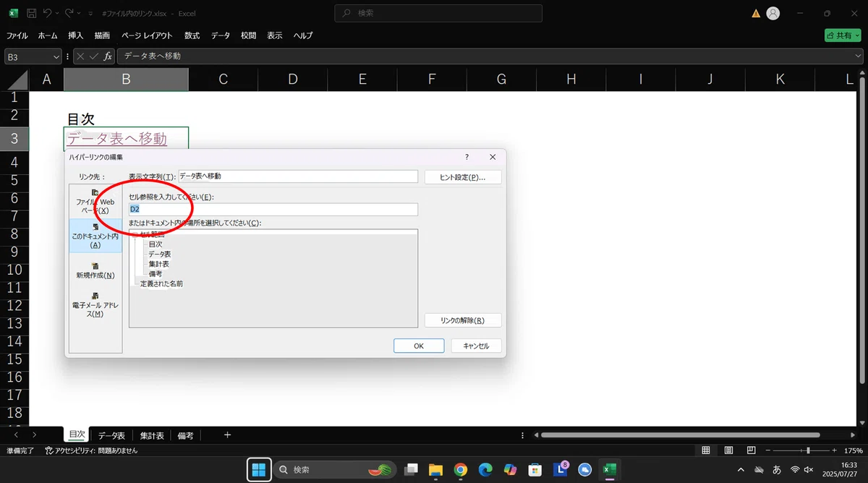Image resolution: width=868 pixels, height=483 pixels.
Task: Click the 表示文字列 text field
Action: (298, 176)
